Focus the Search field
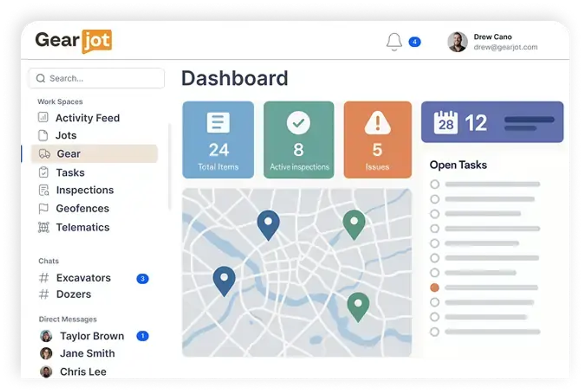The height and width of the screenshot is (392, 583). tap(97, 78)
